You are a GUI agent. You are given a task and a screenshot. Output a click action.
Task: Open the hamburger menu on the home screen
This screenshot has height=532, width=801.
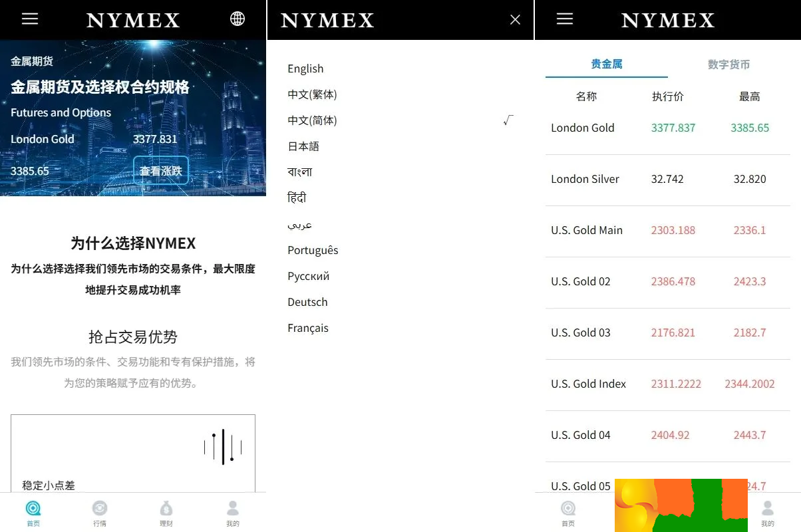tap(30, 19)
